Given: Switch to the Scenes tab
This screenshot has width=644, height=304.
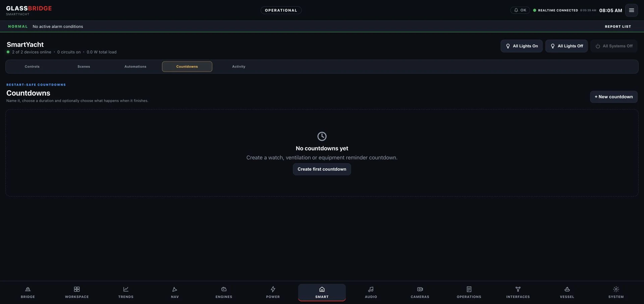Looking at the screenshot, I should (84, 67).
